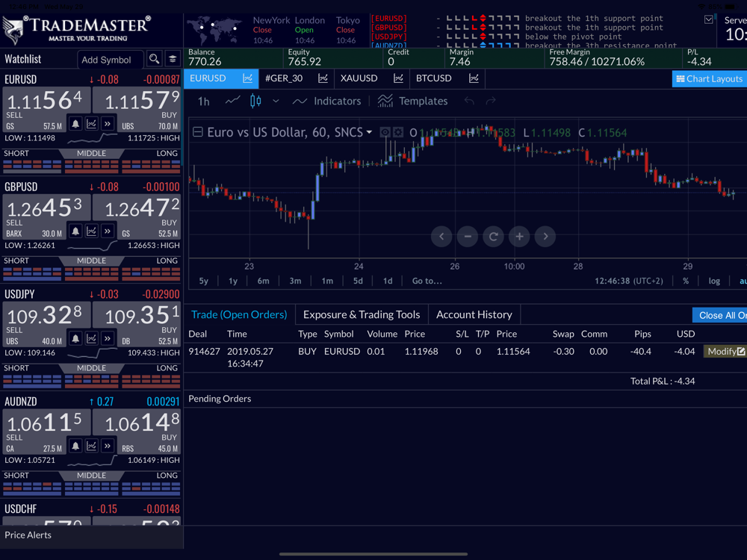
Task: Click the Add Symbol input field
Action: click(x=110, y=60)
